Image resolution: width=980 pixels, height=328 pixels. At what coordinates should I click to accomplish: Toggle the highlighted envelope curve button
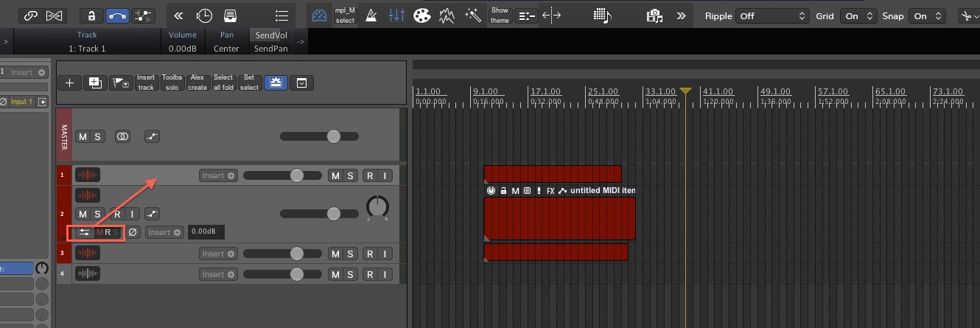(x=116, y=15)
